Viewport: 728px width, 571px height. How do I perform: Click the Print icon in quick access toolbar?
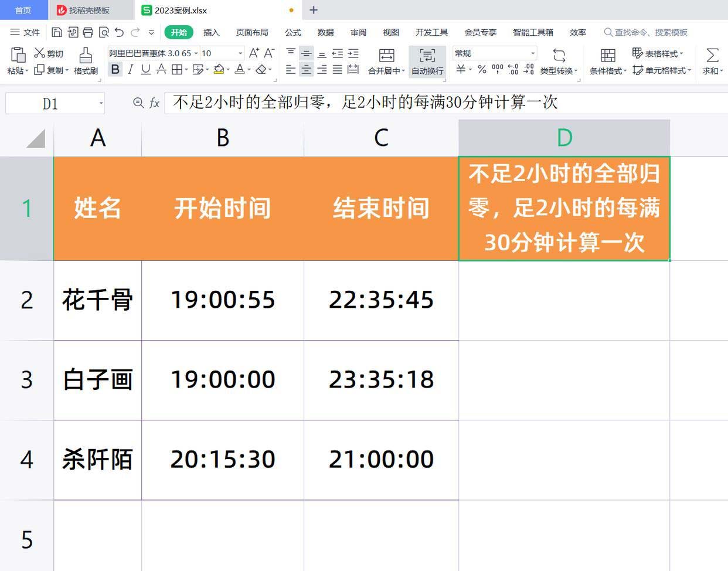[88, 32]
